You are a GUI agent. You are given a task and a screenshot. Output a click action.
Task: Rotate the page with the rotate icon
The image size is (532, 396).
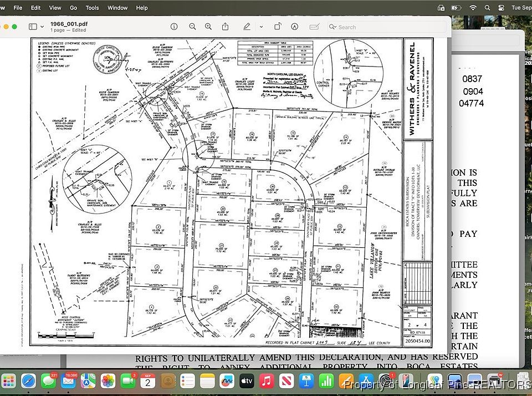coord(277,27)
